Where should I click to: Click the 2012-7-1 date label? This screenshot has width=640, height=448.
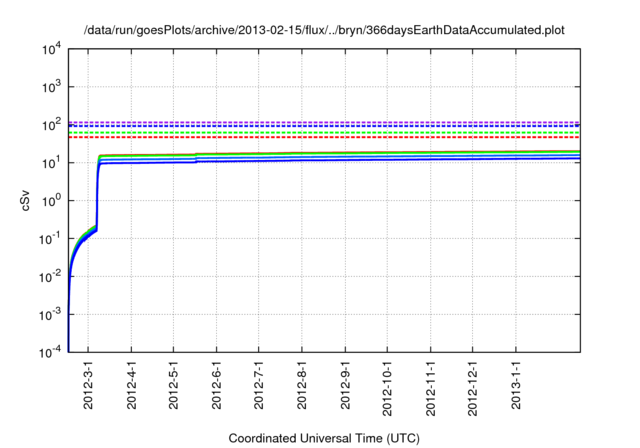[259, 385]
